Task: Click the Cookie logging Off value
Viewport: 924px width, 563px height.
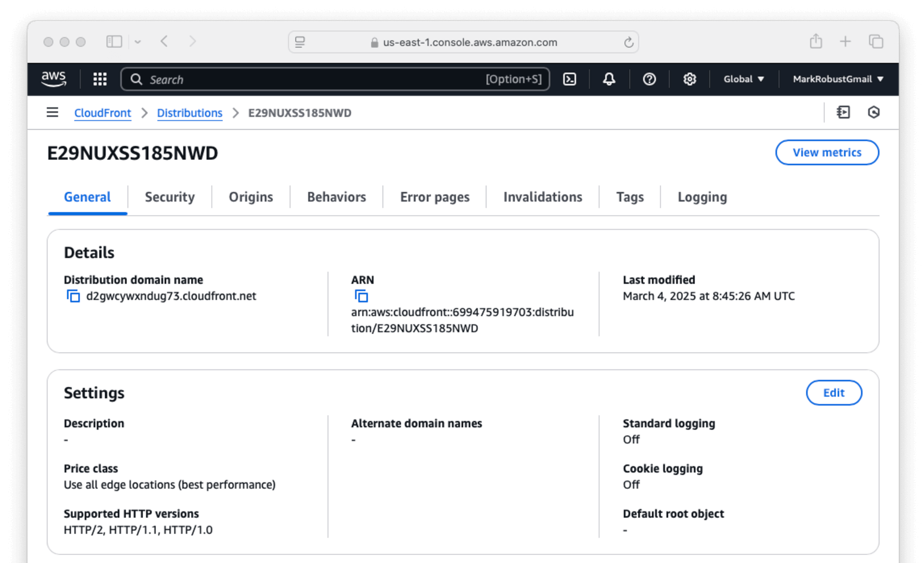Action: (x=631, y=485)
